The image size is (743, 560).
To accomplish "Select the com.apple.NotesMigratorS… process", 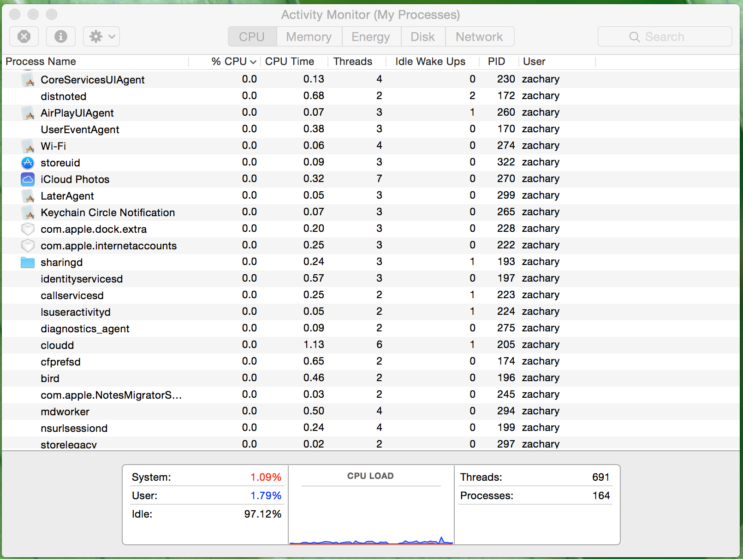I will tap(371, 395).
